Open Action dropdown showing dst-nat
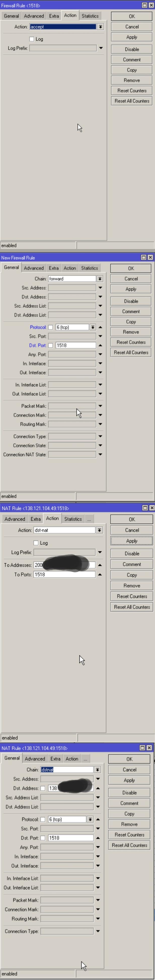This screenshot has height=980, width=155. point(99,530)
